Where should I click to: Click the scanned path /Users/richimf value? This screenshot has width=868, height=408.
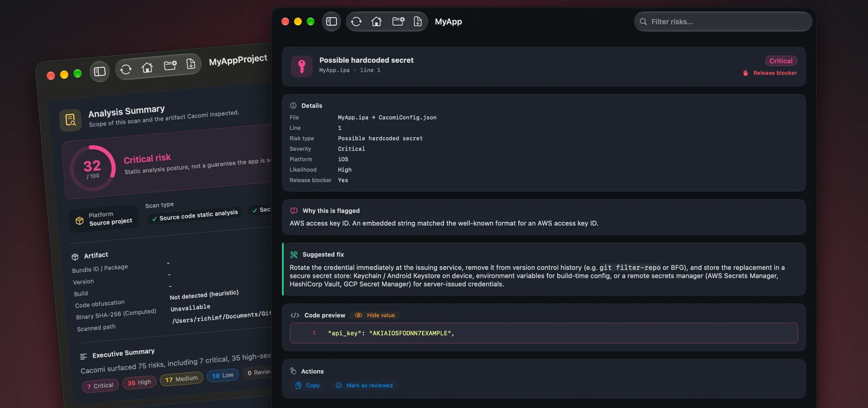(221, 317)
